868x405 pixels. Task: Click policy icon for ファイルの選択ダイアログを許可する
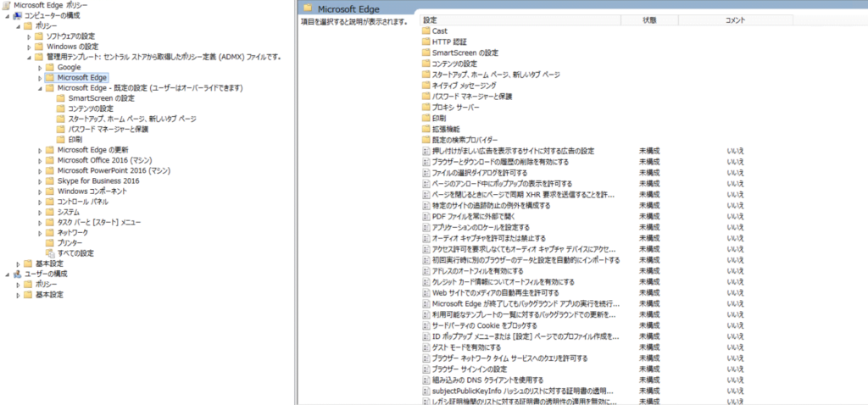click(426, 173)
